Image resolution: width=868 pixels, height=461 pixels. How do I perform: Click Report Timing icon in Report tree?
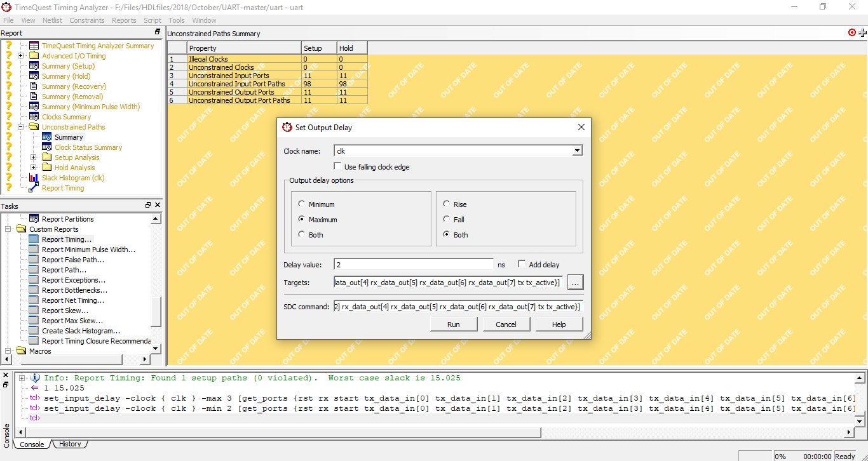pos(34,188)
